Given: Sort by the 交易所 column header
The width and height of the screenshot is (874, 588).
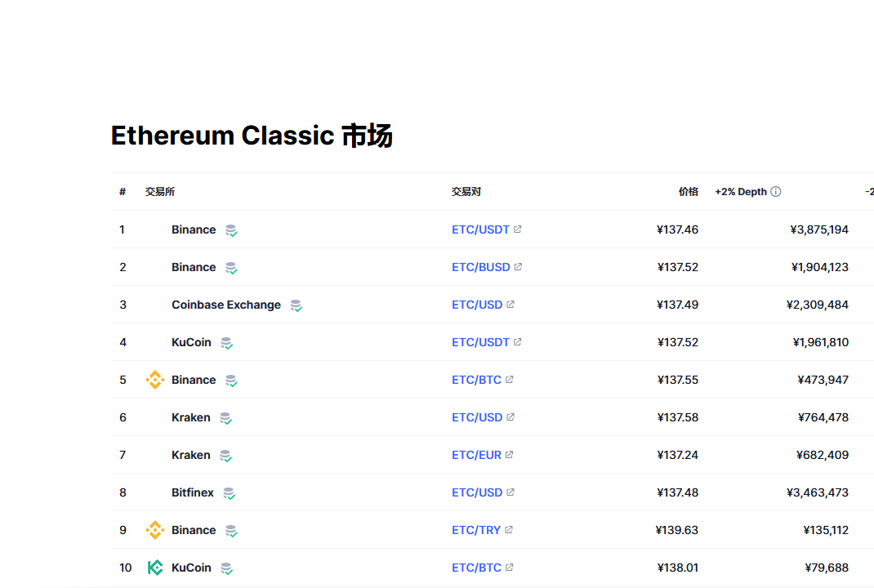Looking at the screenshot, I should coord(160,192).
